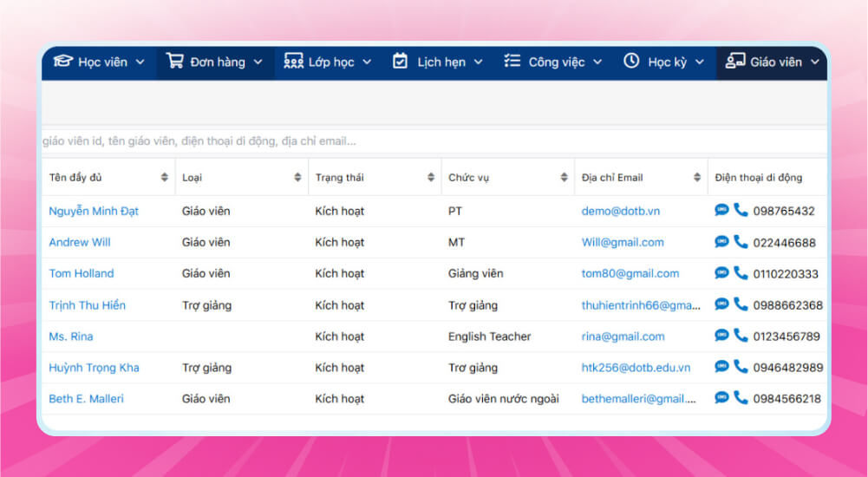Click the Học kỳ clock icon
Viewport: 868px width, 477px height.
click(631, 61)
